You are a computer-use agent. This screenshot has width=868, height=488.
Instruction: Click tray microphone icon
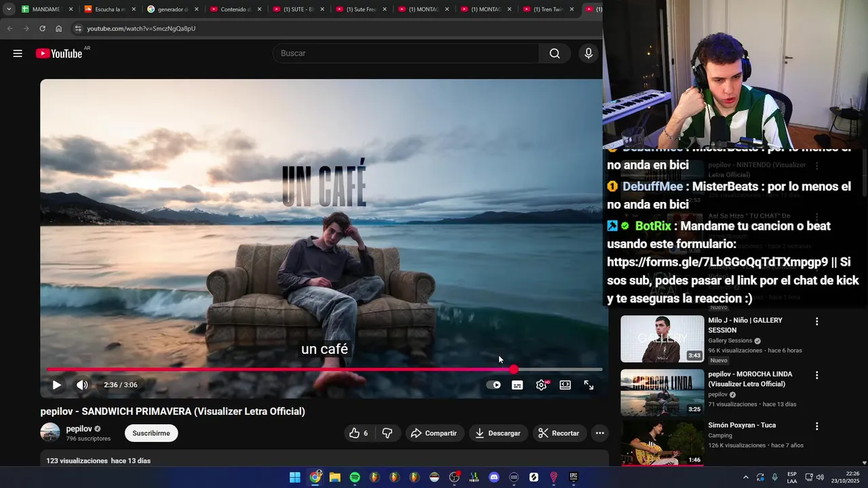(x=774, y=477)
